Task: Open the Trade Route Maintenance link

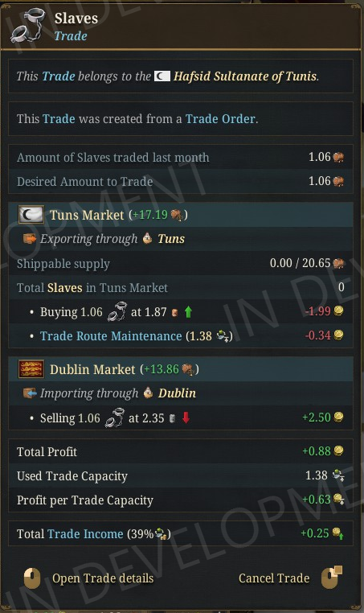Action: 111,335
